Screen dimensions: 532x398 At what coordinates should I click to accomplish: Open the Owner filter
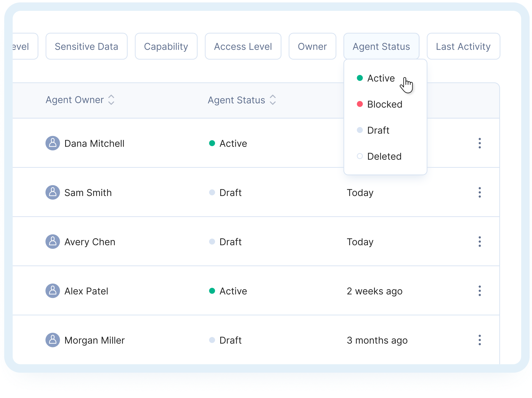pyautogui.click(x=312, y=46)
